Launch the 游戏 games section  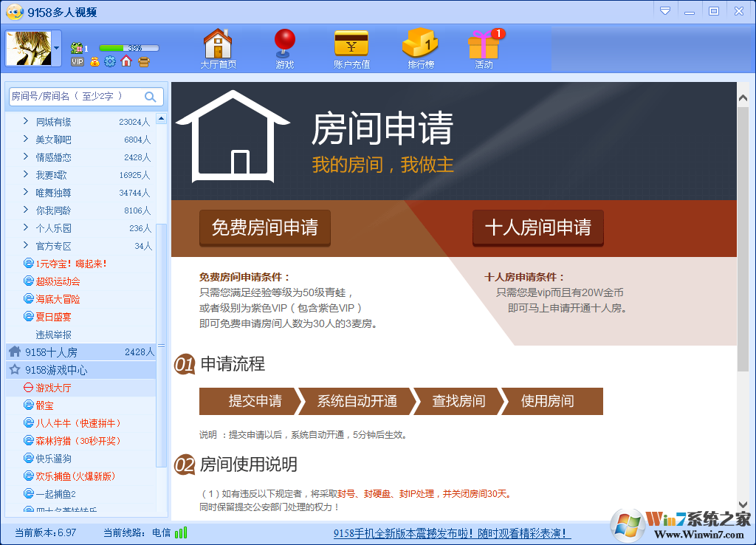[x=284, y=47]
